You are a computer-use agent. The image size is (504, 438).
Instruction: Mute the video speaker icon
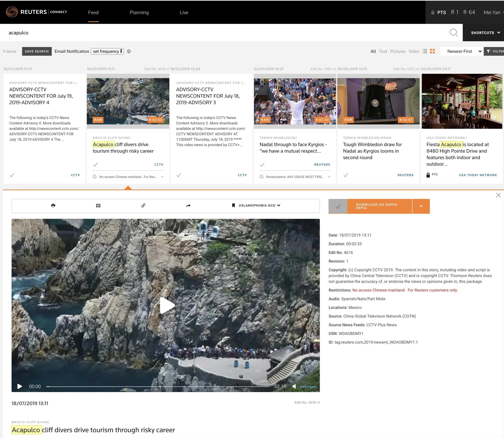294,386
